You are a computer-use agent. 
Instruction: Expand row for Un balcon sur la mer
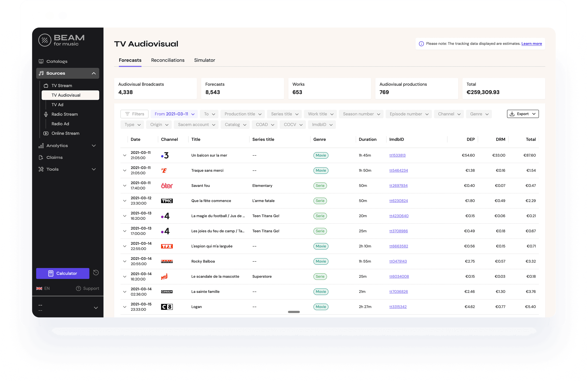click(124, 155)
